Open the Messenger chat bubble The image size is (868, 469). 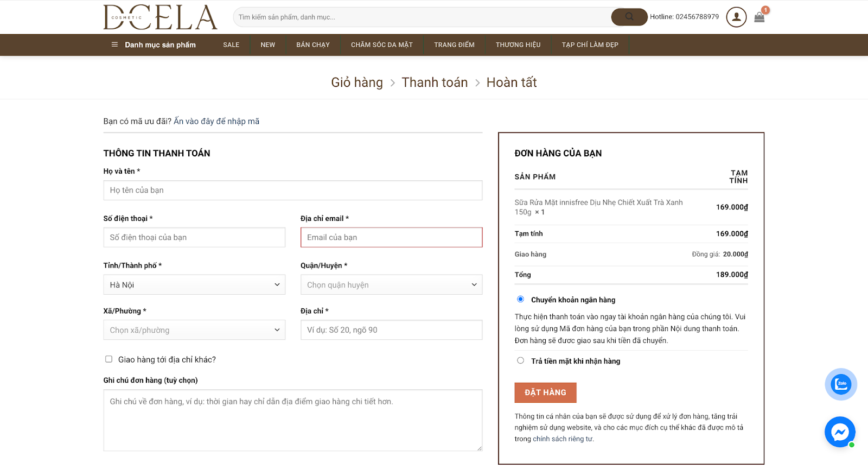click(x=840, y=432)
